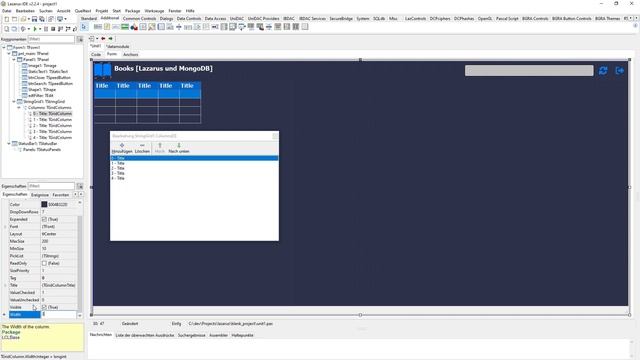Select '1 - Title' row in the columns editor
640x360 pixels.
point(194,163)
